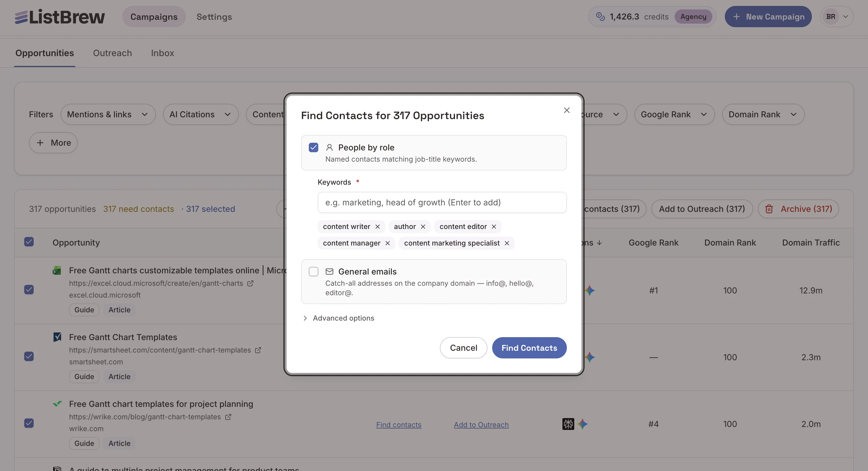This screenshot has height=471, width=868.
Task: Click Add to Outreach (317) button
Action: click(x=702, y=209)
